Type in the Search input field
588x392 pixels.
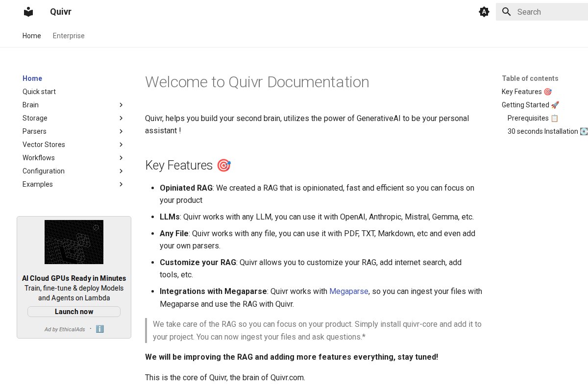pyautogui.click(x=549, y=12)
